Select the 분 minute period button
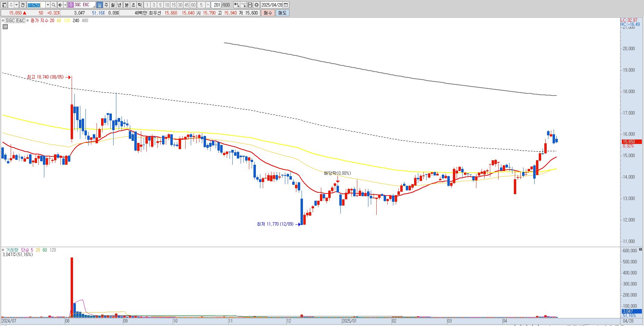 (126, 5)
